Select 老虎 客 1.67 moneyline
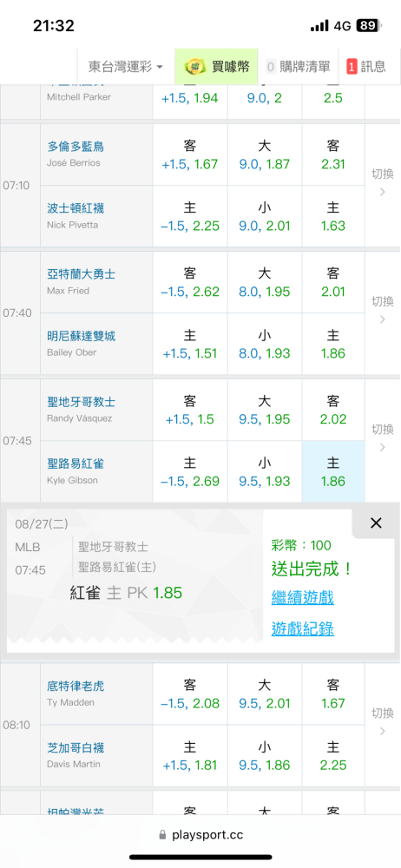The image size is (401, 868). point(333,694)
